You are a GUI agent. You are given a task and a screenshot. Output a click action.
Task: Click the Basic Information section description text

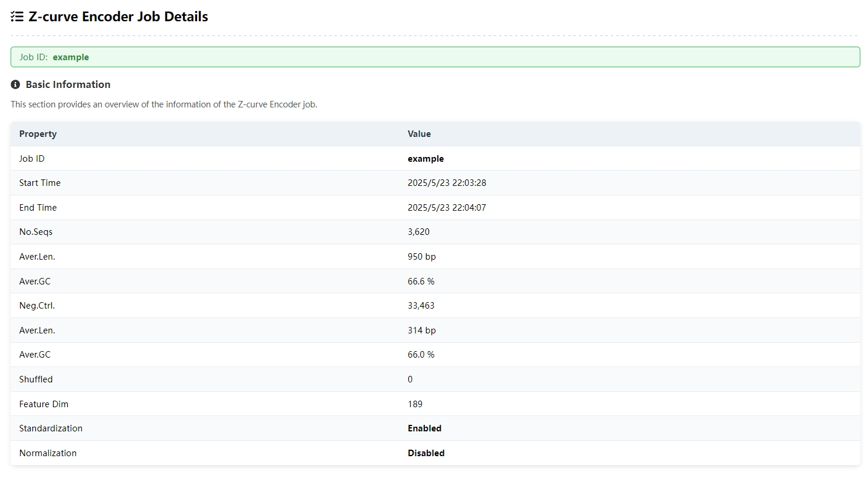point(164,104)
